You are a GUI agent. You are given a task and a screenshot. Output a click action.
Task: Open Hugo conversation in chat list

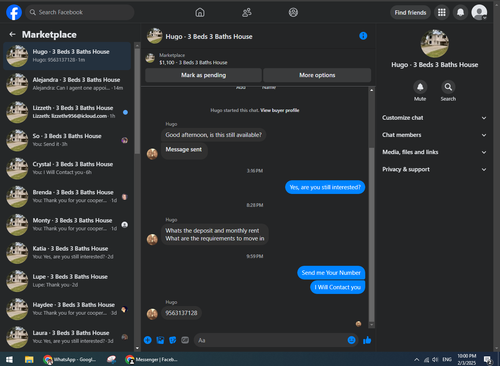click(x=67, y=56)
